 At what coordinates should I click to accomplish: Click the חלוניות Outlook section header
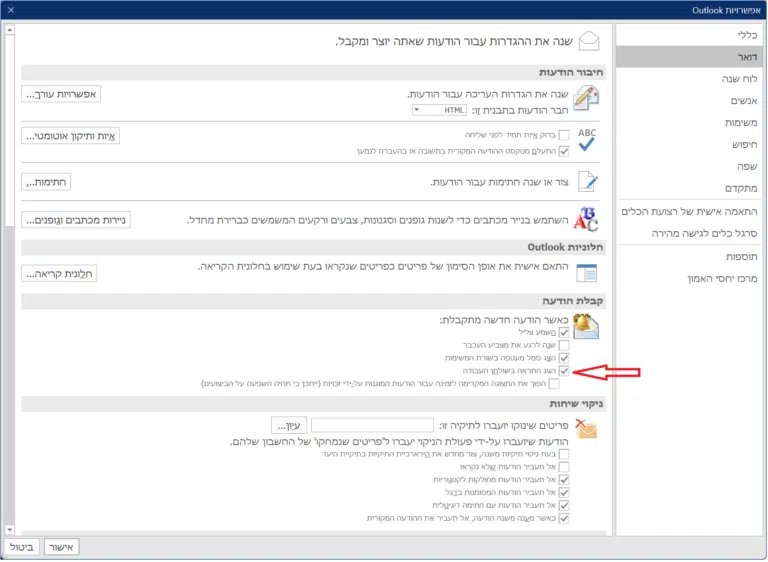tap(313, 247)
